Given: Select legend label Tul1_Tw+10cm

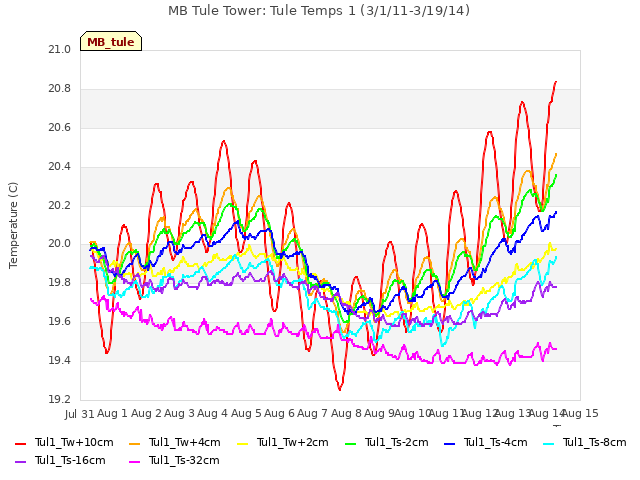Looking at the screenshot, I should point(74,443).
